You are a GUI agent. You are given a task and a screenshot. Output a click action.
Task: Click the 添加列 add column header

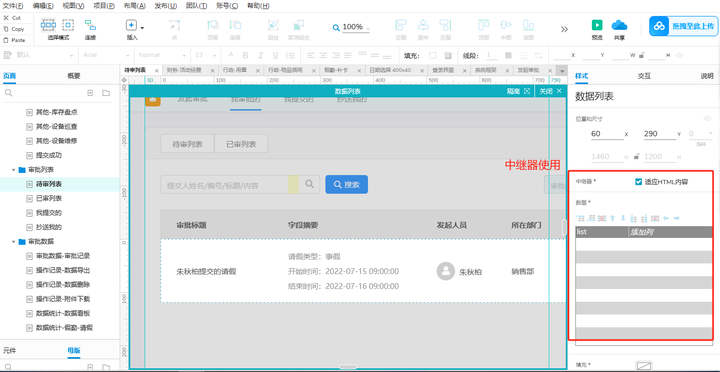641,232
